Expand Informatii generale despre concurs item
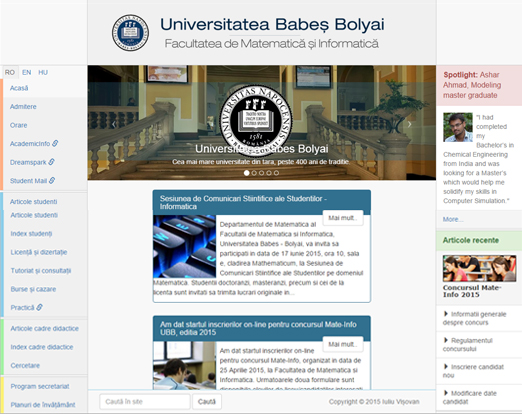The height and width of the screenshot is (414, 522). click(x=479, y=318)
